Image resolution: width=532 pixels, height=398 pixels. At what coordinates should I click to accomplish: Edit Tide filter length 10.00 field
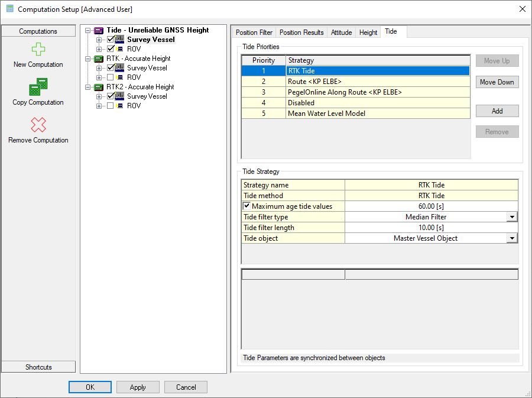[x=432, y=228]
